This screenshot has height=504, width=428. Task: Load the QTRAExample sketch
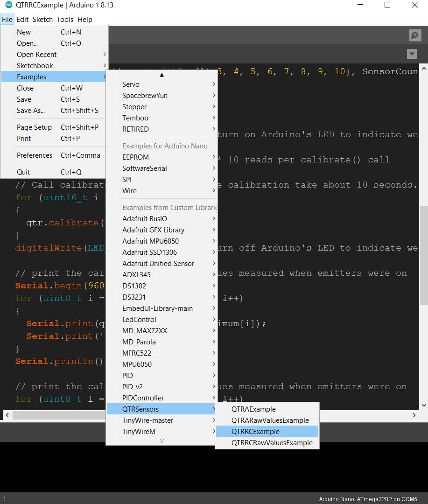pyautogui.click(x=267, y=409)
